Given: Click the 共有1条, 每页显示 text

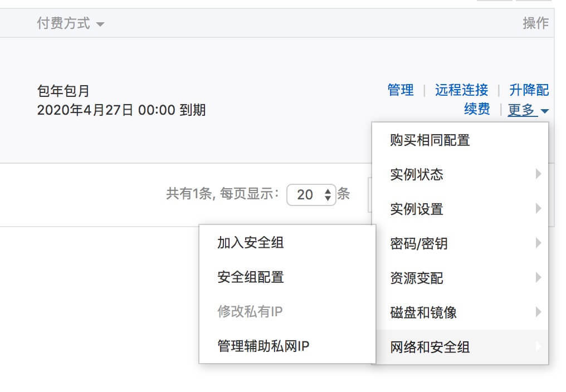Looking at the screenshot, I should tap(222, 194).
